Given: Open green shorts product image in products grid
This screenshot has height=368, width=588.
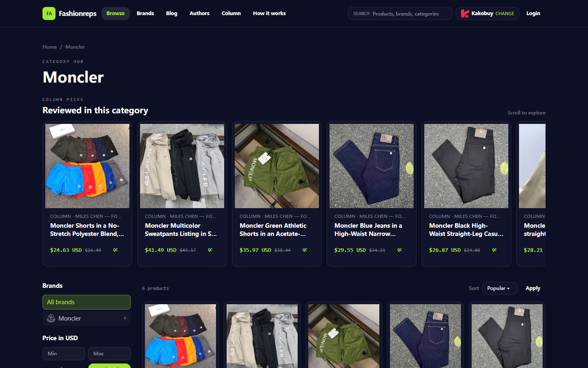Looking at the screenshot, I should (344, 336).
